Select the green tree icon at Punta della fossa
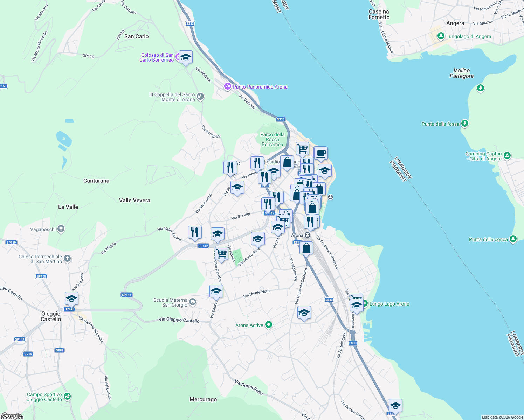The height and width of the screenshot is (420, 524). 464,124
